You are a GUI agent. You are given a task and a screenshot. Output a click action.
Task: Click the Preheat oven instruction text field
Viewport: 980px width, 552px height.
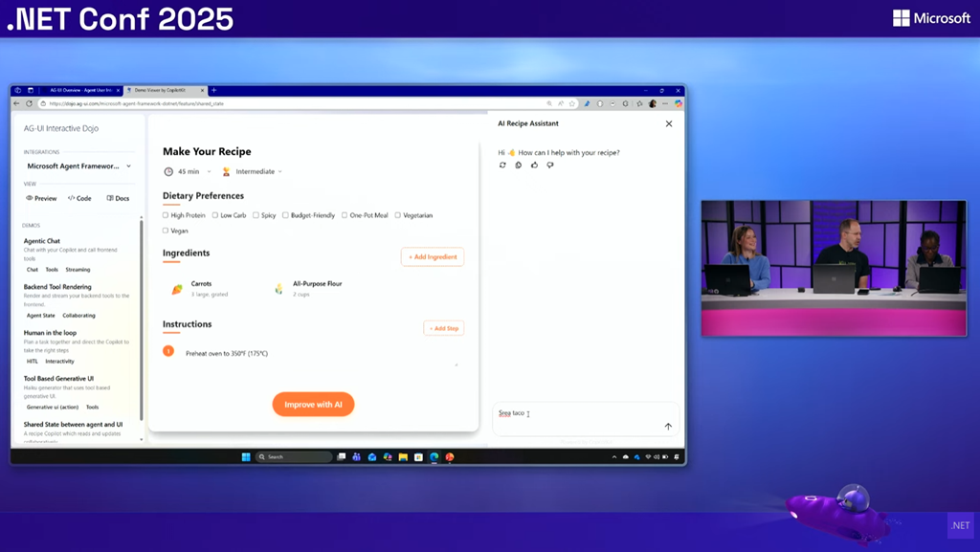point(320,354)
